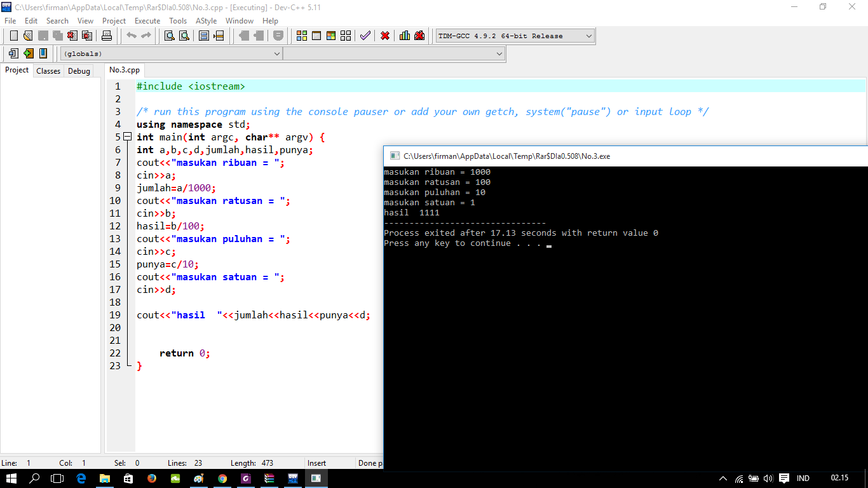The height and width of the screenshot is (488, 868).
Task: Run syntax check with the checkmark icon
Action: click(x=365, y=36)
